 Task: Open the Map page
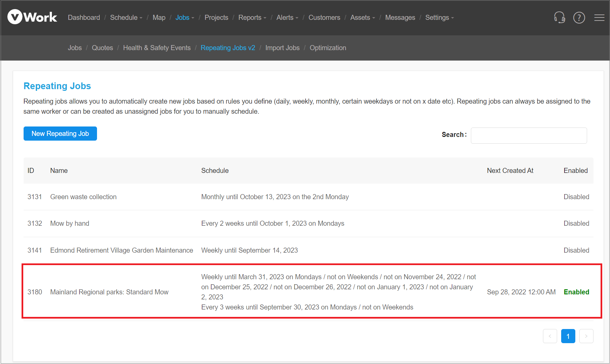159,17
